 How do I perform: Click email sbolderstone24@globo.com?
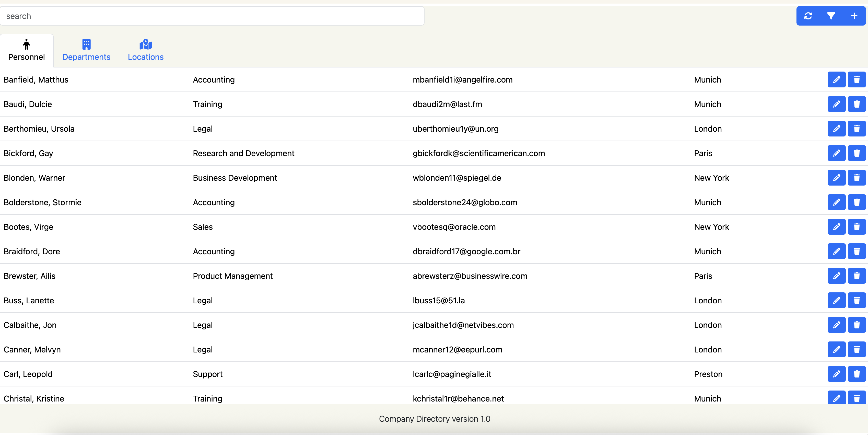[465, 202]
